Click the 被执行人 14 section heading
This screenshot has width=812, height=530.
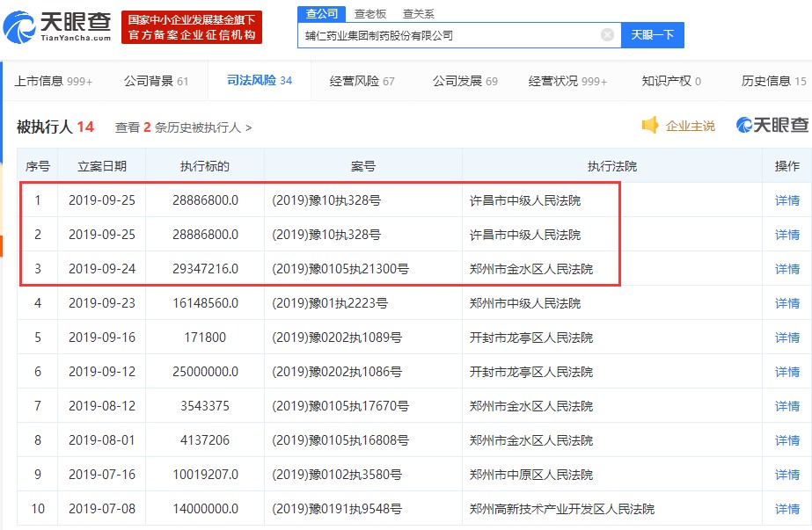coord(55,127)
